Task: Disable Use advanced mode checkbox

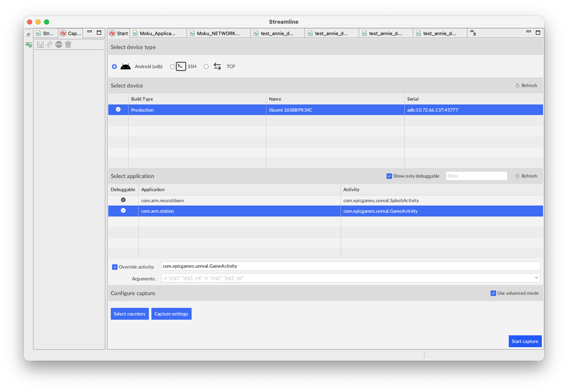Action: 493,293
